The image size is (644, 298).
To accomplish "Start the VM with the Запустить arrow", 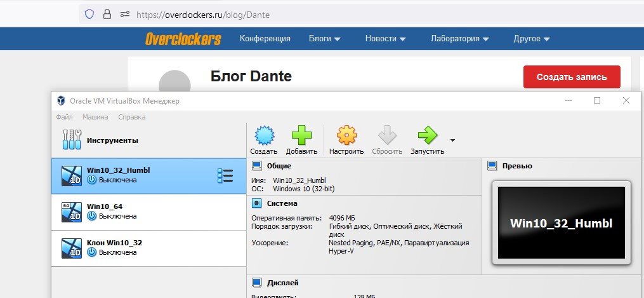I will (427, 135).
